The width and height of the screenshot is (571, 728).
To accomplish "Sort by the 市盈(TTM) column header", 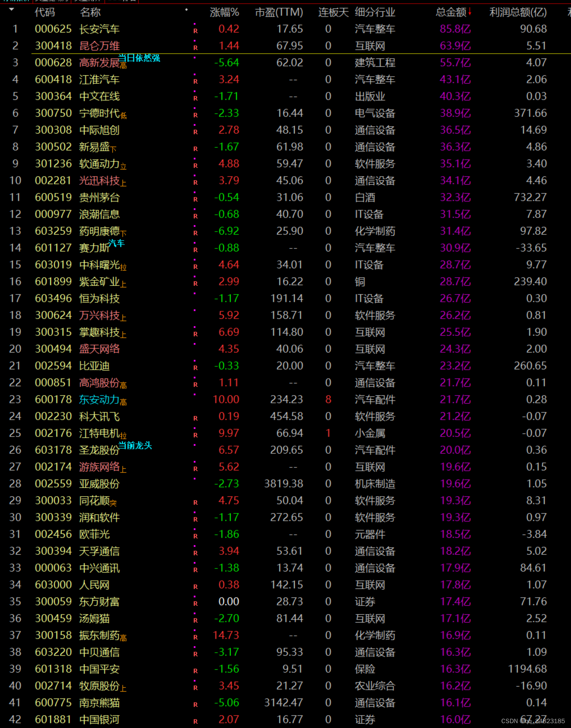I will tap(279, 12).
